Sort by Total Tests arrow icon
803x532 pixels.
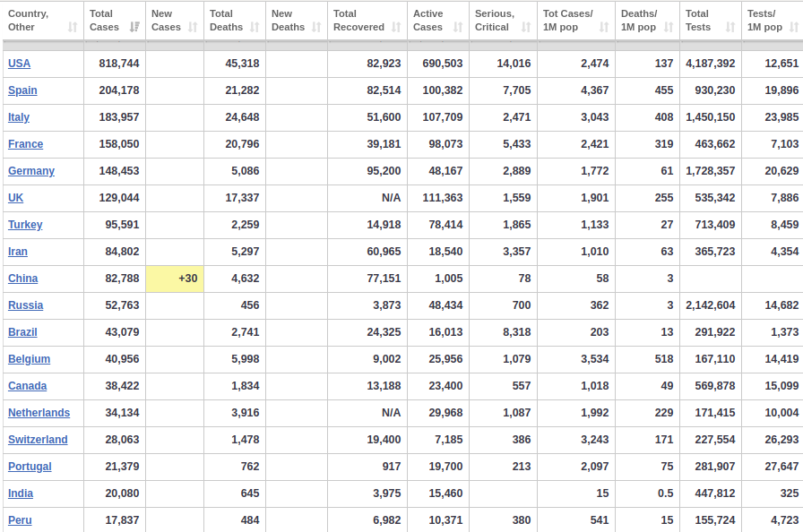click(x=730, y=27)
